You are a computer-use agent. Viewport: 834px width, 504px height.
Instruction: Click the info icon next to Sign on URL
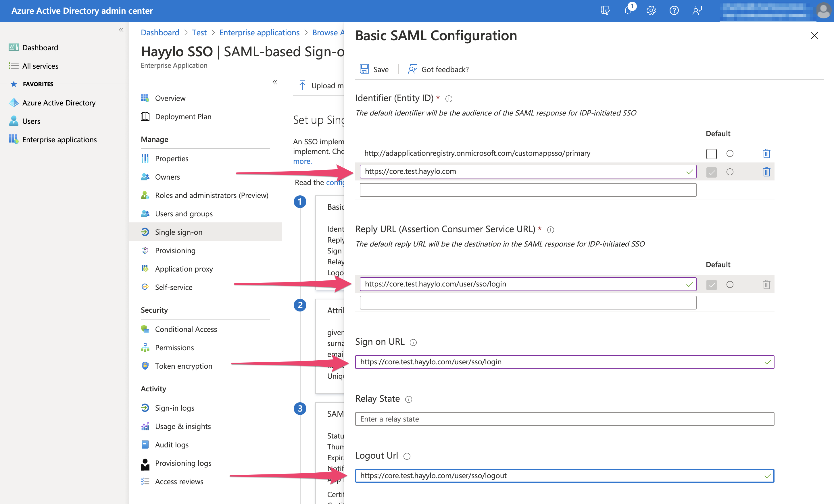coord(413,342)
